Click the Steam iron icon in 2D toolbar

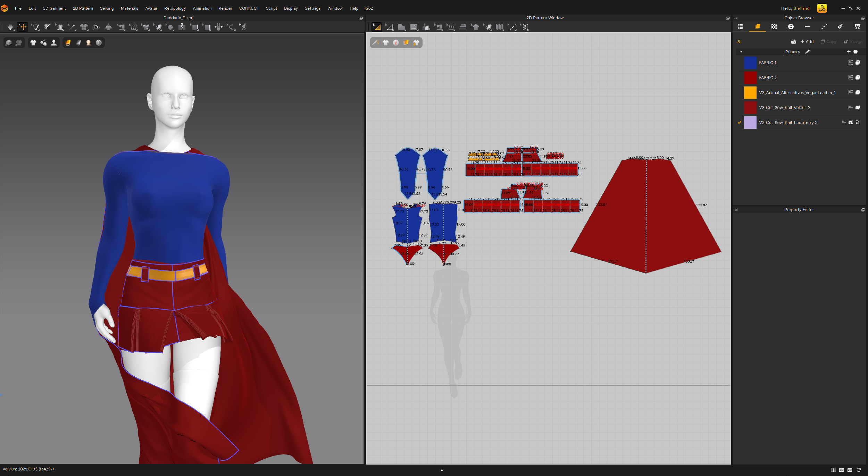tap(463, 27)
